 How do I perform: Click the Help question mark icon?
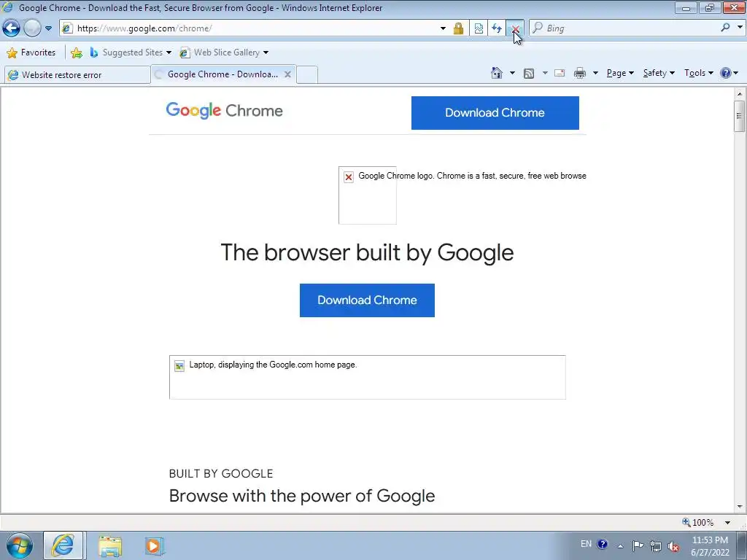[x=726, y=73]
